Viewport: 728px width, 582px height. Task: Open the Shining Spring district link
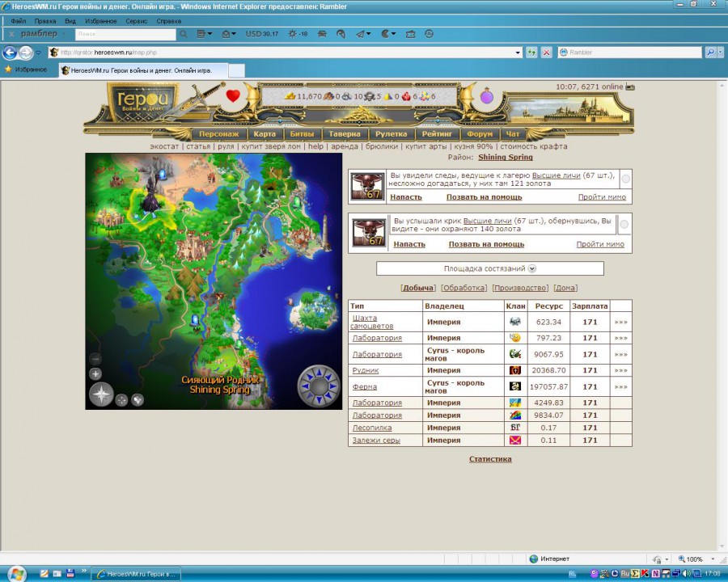pos(505,157)
